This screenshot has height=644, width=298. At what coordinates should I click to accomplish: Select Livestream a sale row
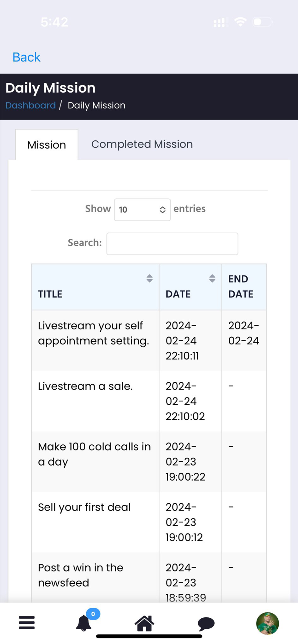coord(149,401)
